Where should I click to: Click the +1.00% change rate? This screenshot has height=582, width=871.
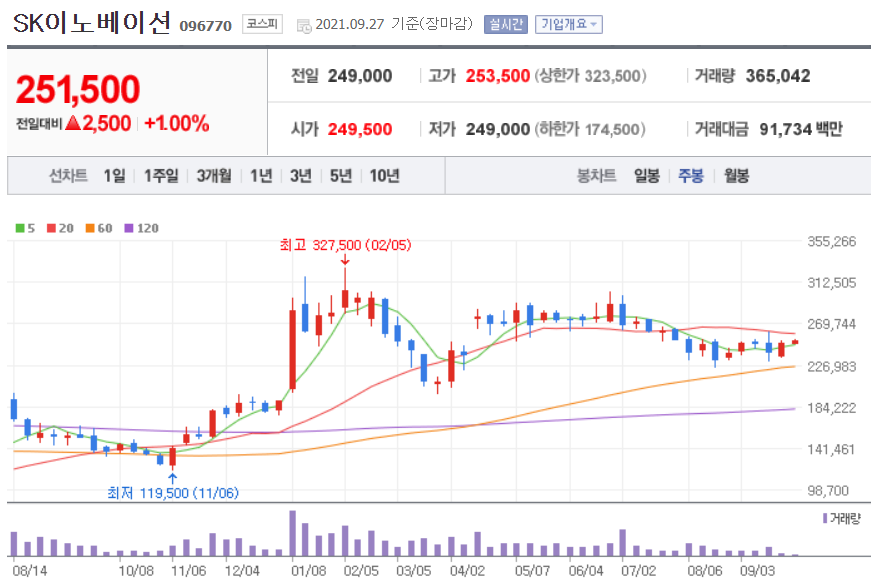(x=177, y=123)
